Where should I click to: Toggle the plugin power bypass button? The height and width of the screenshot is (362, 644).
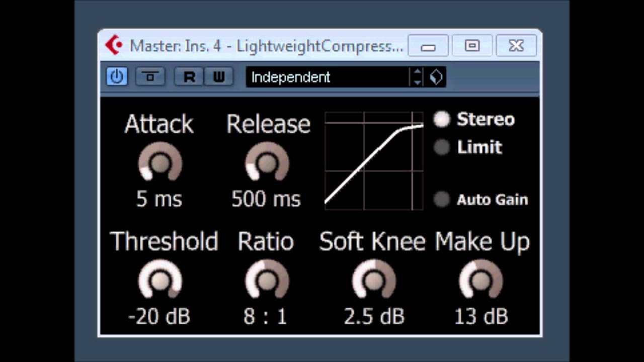pos(117,77)
